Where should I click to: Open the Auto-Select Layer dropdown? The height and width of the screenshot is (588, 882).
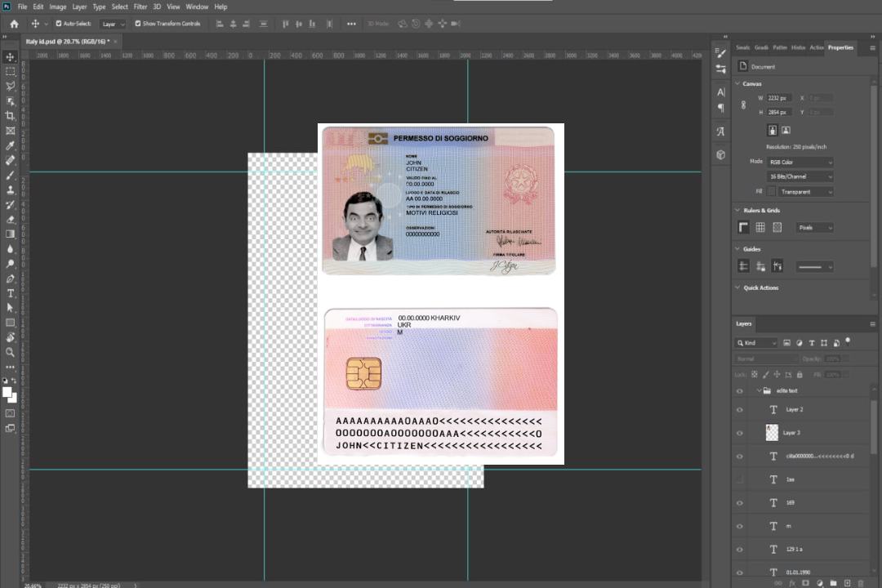113,24
